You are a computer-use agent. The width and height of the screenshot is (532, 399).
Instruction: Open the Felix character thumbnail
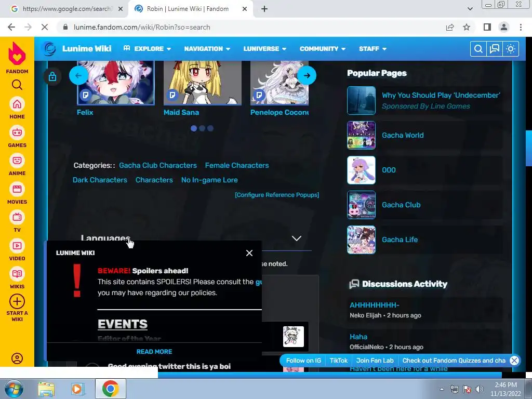[x=116, y=83]
